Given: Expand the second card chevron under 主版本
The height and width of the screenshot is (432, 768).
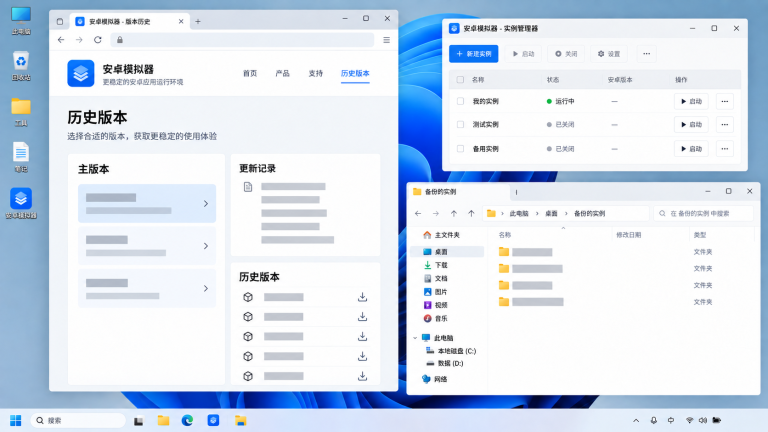Looking at the screenshot, I should click(206, 246).
